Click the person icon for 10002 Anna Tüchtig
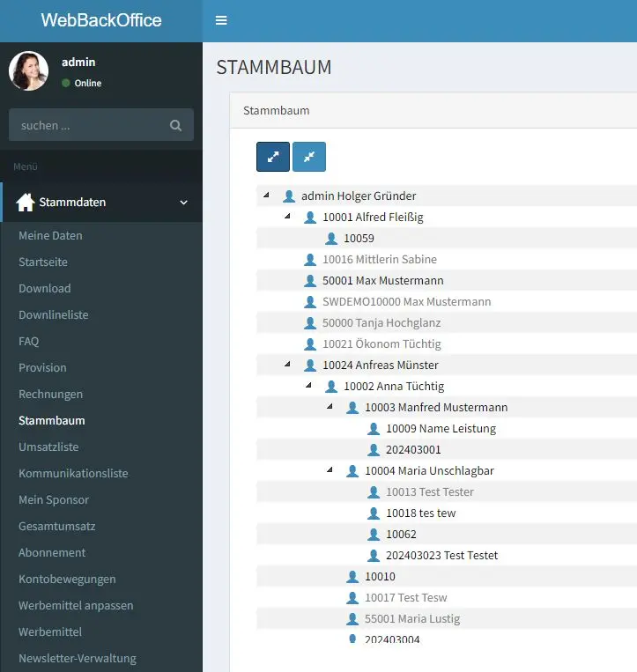 pyautogui.click(x=331, y=386)
